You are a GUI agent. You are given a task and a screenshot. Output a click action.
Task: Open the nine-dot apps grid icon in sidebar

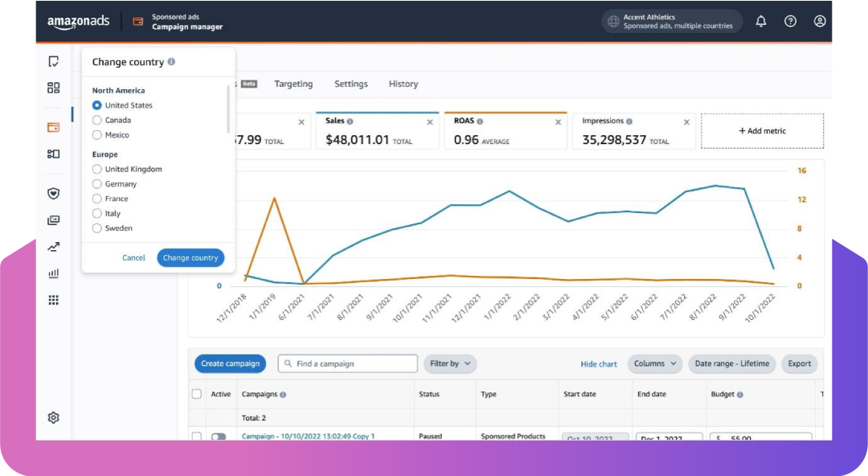point(53,300)
